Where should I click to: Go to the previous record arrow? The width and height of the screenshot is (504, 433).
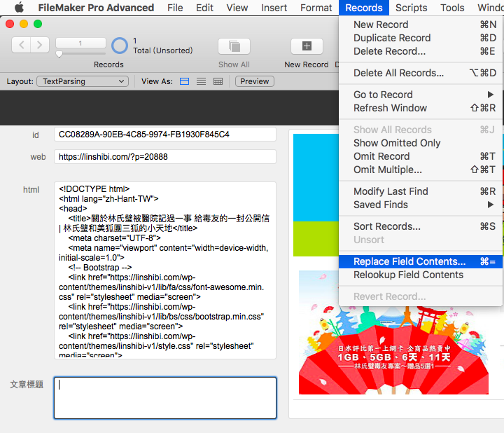pyautogui.click(x=21, y=45)
